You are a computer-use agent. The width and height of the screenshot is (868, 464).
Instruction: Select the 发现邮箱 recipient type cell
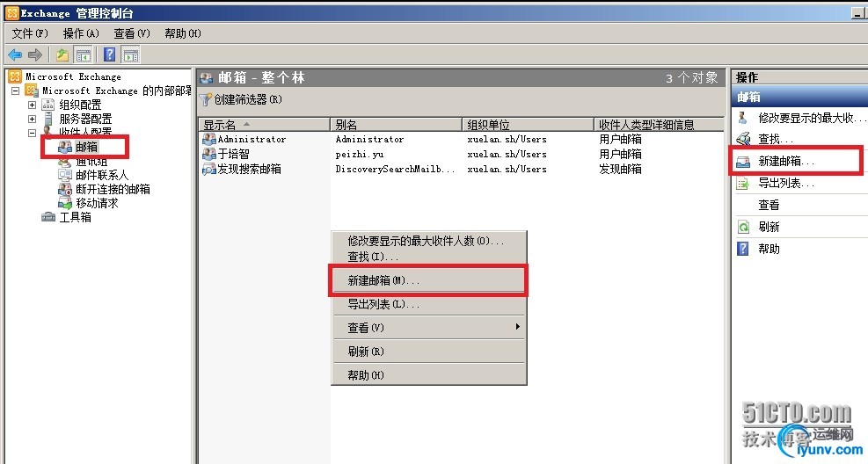pyautogui.click(x=620, y=169)
